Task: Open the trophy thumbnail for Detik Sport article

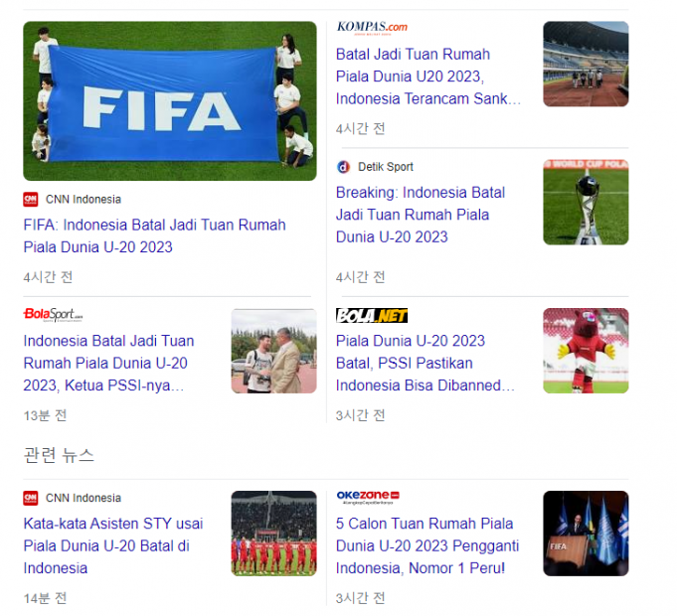Action: click(x=586, y=202)
